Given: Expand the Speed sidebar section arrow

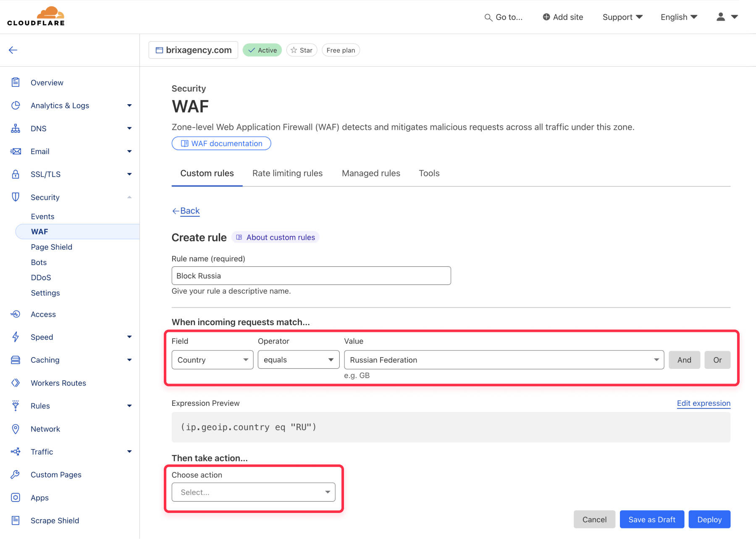Looking at the screenshot, I should (x=129, y=337).
